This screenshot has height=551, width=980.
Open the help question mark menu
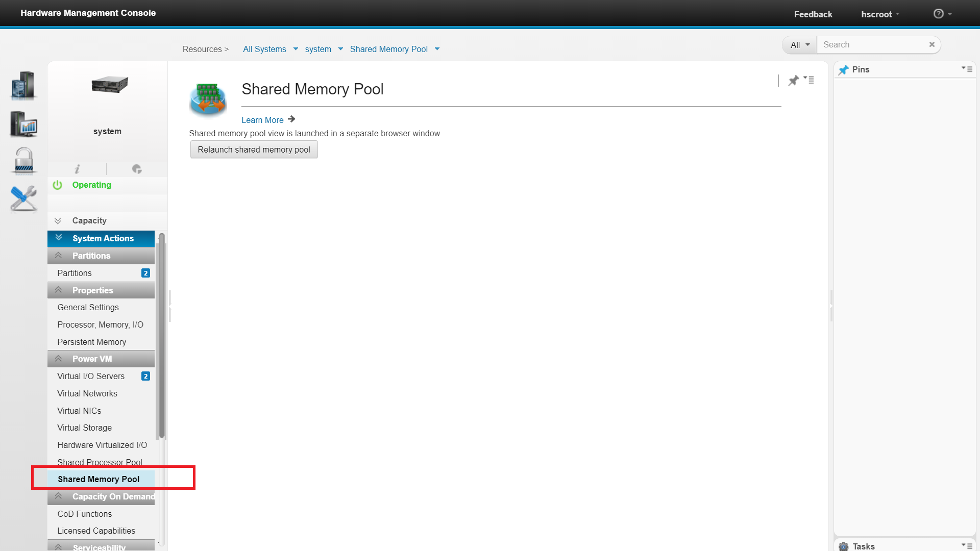click(x=942, y=14)
